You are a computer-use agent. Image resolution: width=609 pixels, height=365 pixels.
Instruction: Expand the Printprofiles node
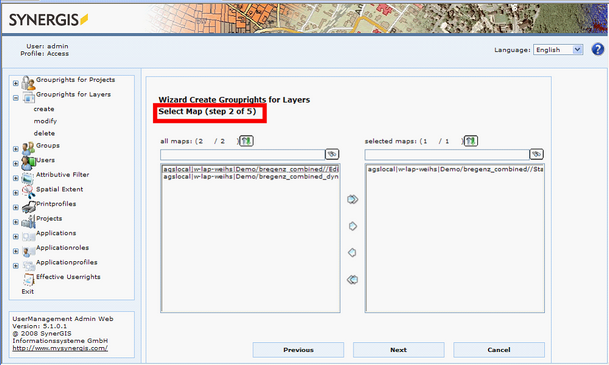click(16, 207)
